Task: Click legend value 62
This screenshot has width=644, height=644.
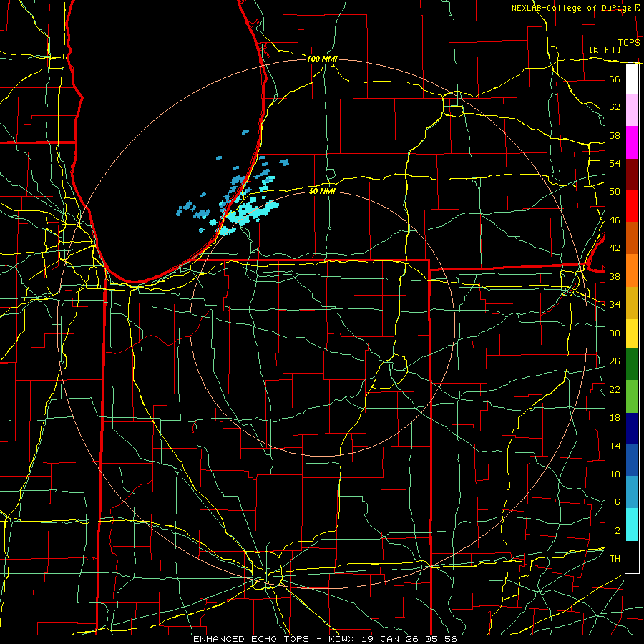Action: coord(615,107)
